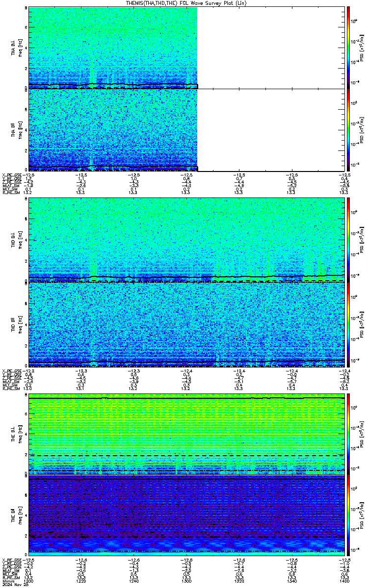Click the THE B∥ PSD color bar
The height and width of the screenshot is (588, 368).
coord(348,516)
